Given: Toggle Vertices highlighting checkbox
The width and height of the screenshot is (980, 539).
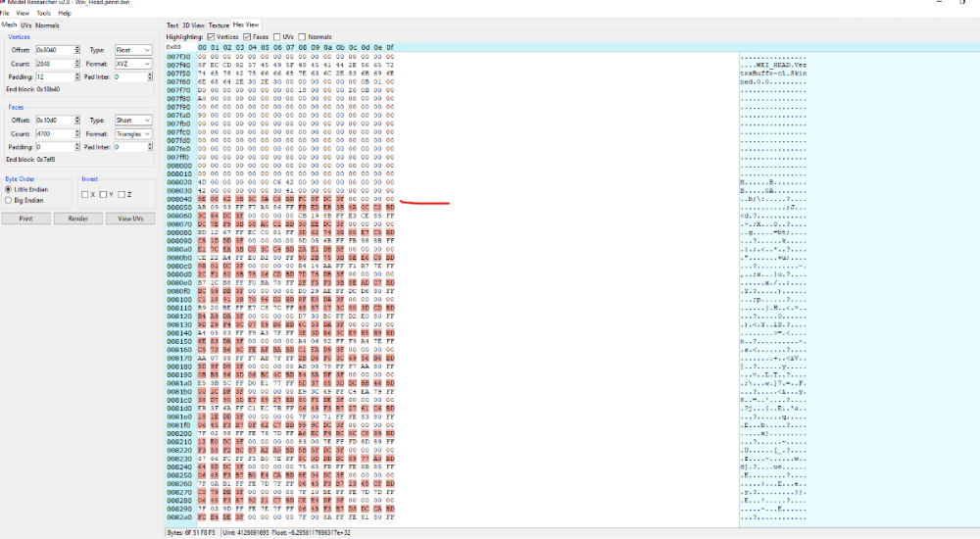Looking at the screenshot, I should click(x=212, y=37).
